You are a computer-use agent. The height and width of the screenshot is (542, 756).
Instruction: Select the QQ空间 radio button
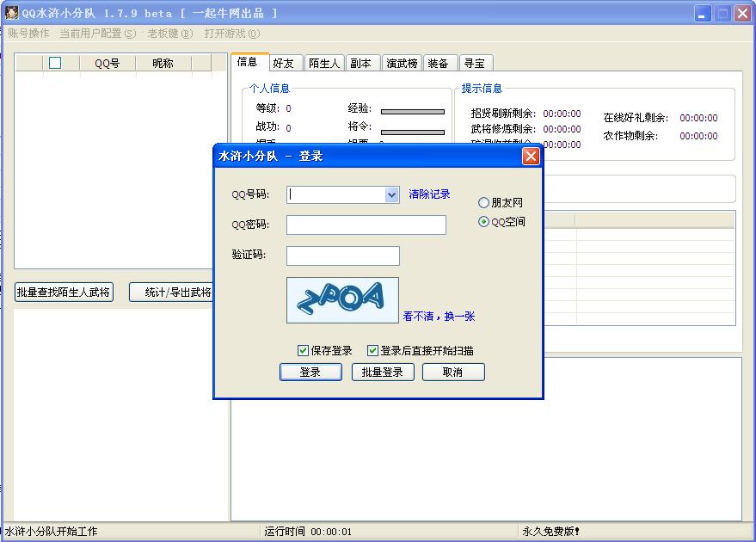click(x=483, y=222)
